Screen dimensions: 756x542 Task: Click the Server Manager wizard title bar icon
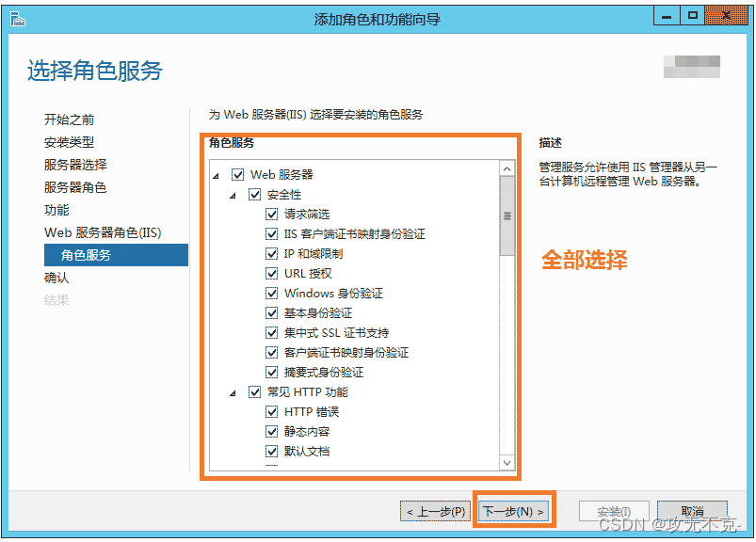[17, 19]
